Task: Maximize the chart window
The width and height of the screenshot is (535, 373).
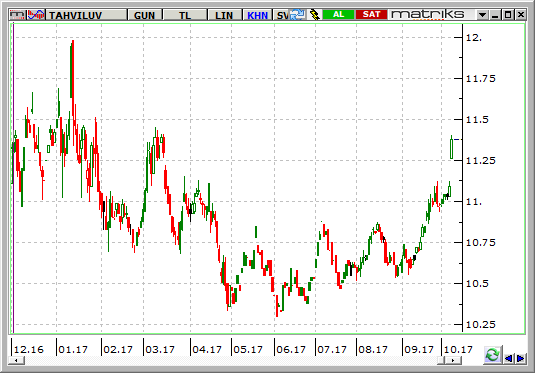Action: [508, 15]
